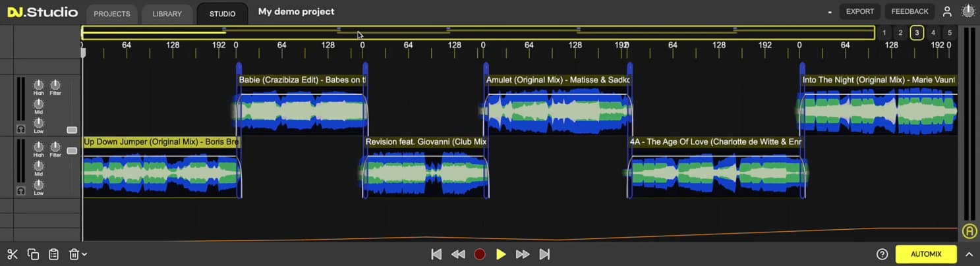Viewport: 980px width, 266px height.
Task: Select the Up Down Jumper track label
Action: click(x=161, y=142)
